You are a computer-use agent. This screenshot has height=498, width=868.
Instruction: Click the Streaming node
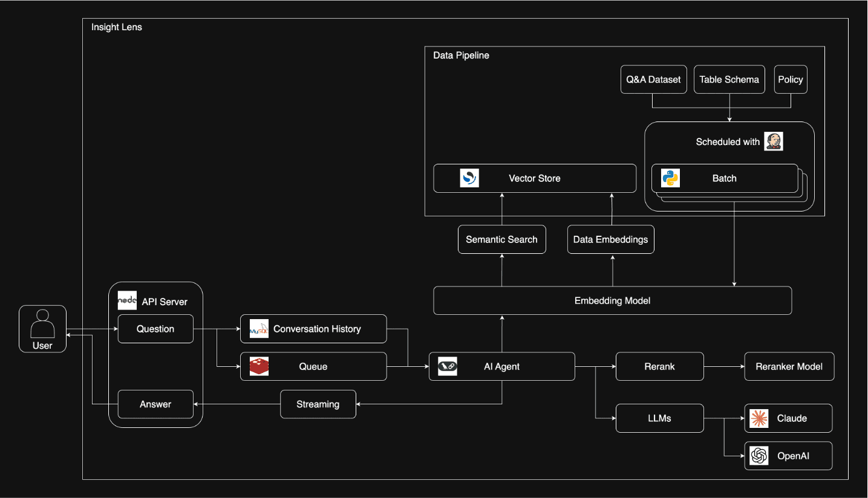[x=318, y=404]
